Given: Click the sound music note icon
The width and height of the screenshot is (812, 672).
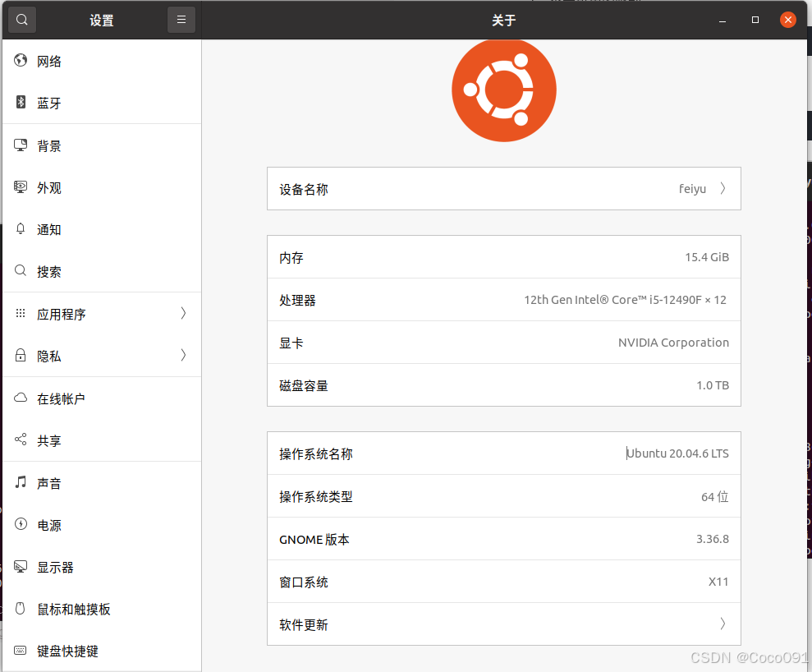Looking at the screenshot, I should pyautogui.click(x=21, y=482).
